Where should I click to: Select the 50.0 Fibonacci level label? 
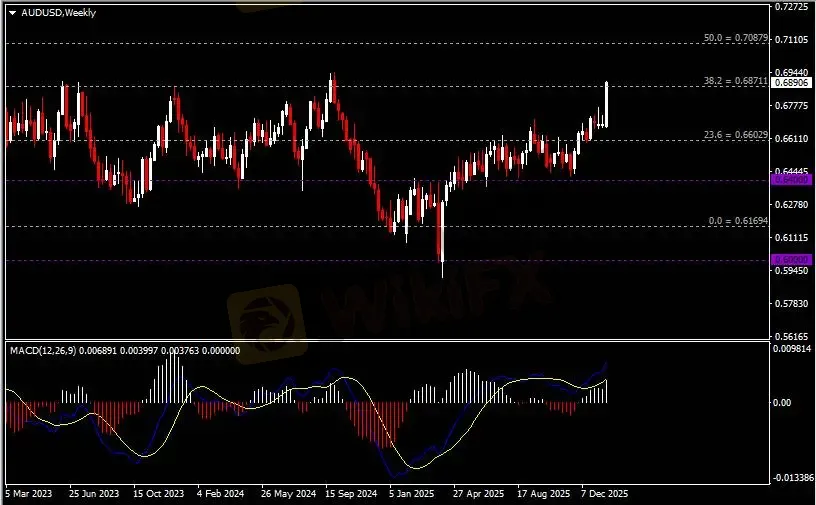pos(735,38)
